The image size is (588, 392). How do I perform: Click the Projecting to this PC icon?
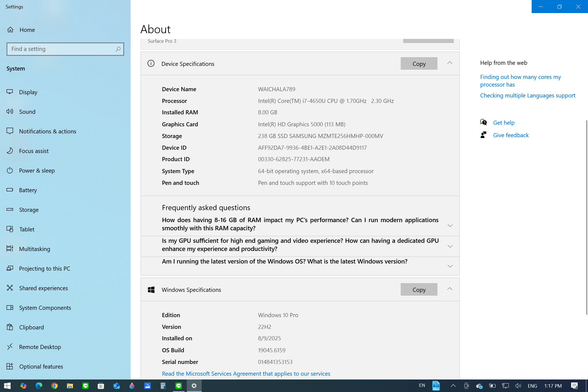click(10, 268)
